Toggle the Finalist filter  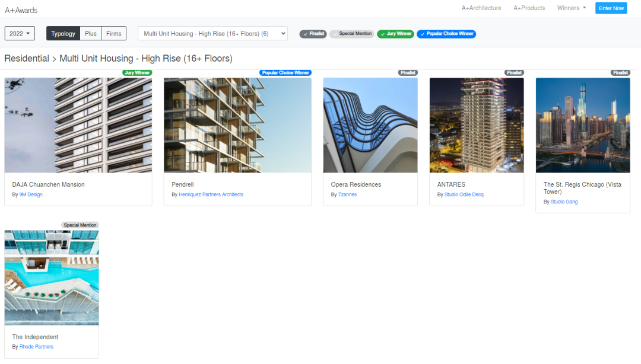pyautogui.click(x=313, y=34)
